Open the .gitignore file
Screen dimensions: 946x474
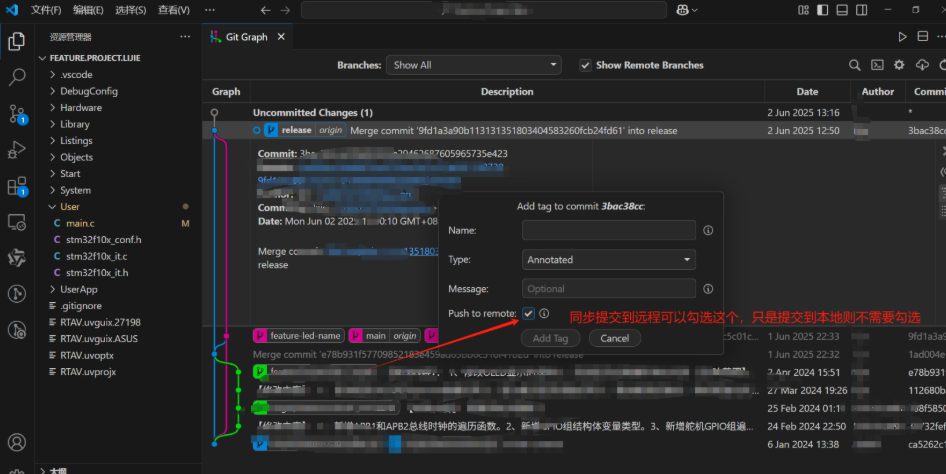click(80, 306)
